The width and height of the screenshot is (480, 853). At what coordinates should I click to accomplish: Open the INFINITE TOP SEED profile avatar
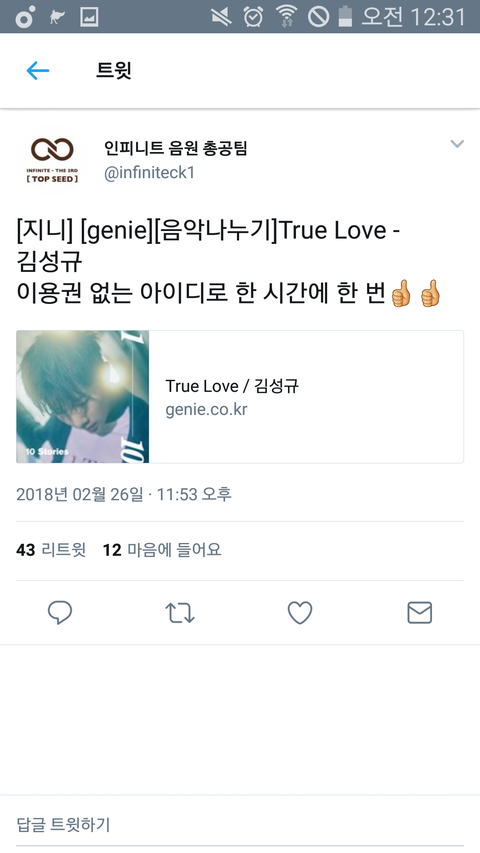[52, 160]
